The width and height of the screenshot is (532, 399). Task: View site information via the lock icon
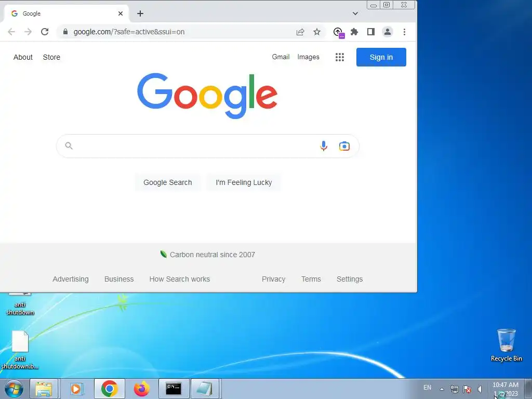coord(65,32)
